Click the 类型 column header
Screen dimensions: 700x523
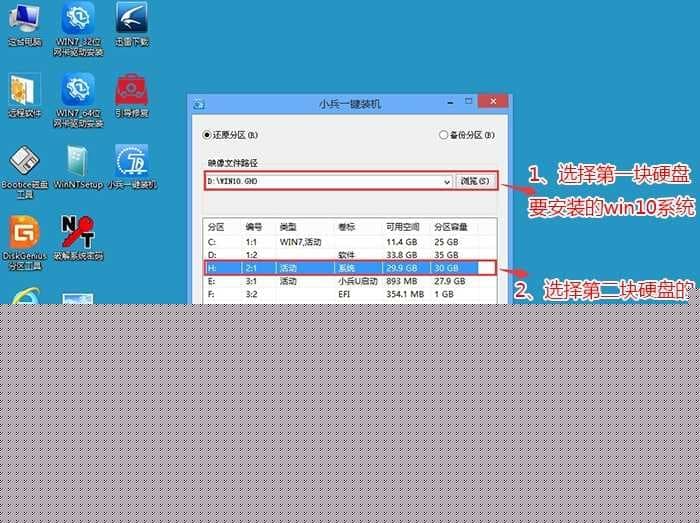288,227
